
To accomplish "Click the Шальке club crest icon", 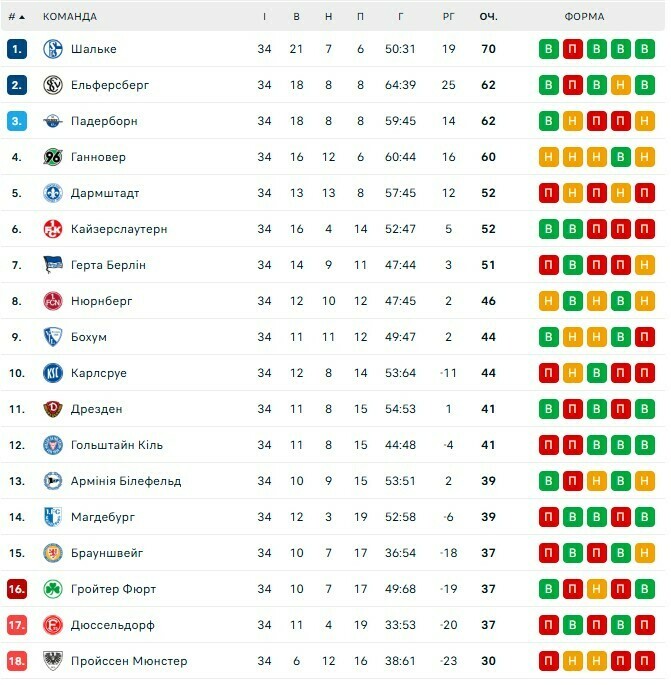I will click(x=53, y=48).
